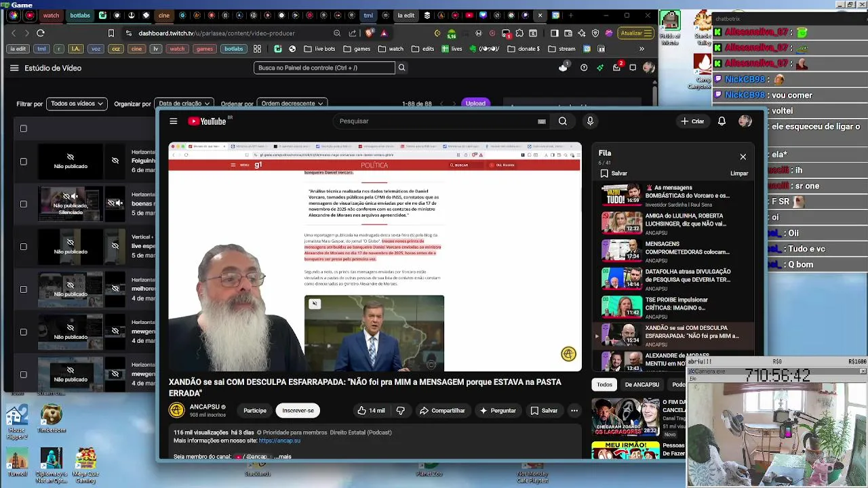Image resolution: width=868 pixels, height=488 pixels.
Task: Open Twitch dashboard help icon
Action: tap(584, 68)
